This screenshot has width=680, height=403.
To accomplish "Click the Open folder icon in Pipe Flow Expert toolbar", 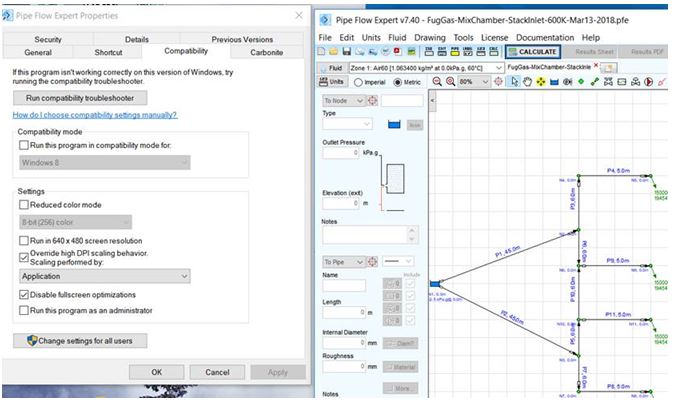I will (x=333, y=52).
